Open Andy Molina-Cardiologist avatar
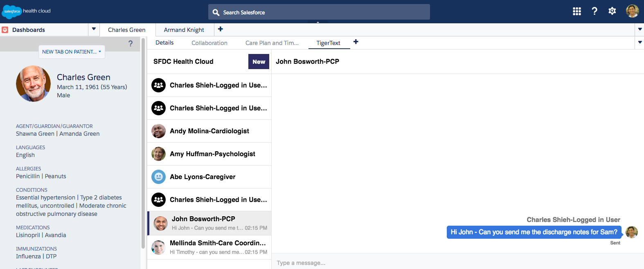Screen dimensions: 644x269 click(x=158, y=131)
